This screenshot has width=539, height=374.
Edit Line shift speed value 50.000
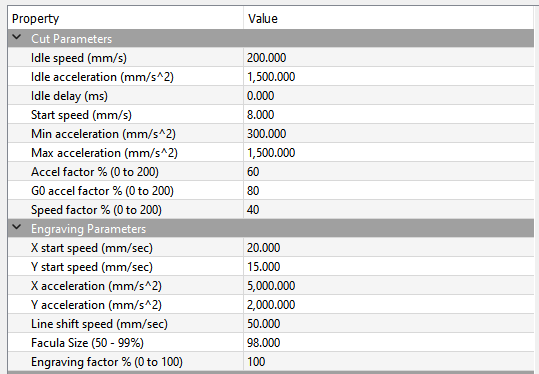[389, 324]
